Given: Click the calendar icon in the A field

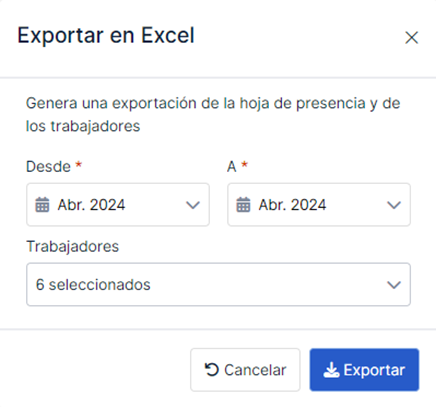Looking at the screenshot, I should [x=243, y=205].
